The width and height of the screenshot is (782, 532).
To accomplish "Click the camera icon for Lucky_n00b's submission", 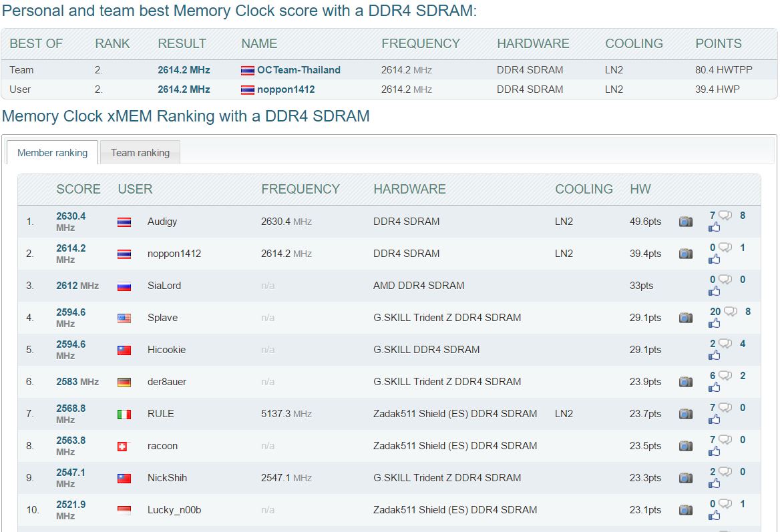I will [685, 510].
